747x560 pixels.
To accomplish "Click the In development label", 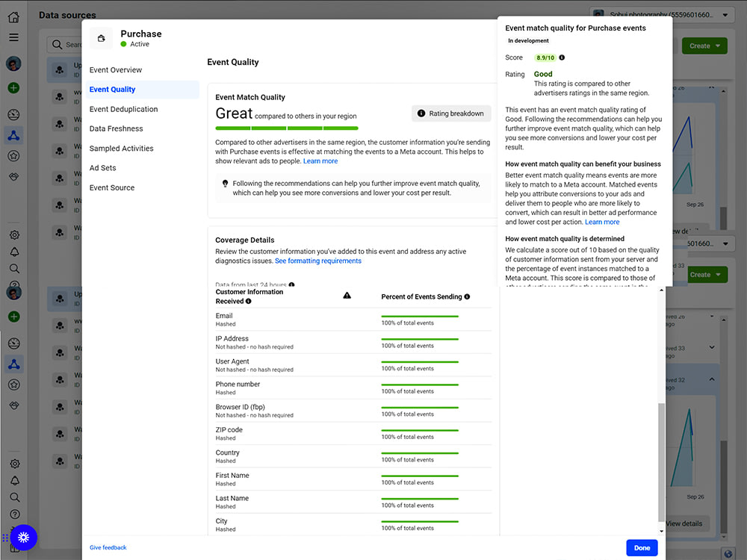I will pyautogui.click(x=528, y=41).
